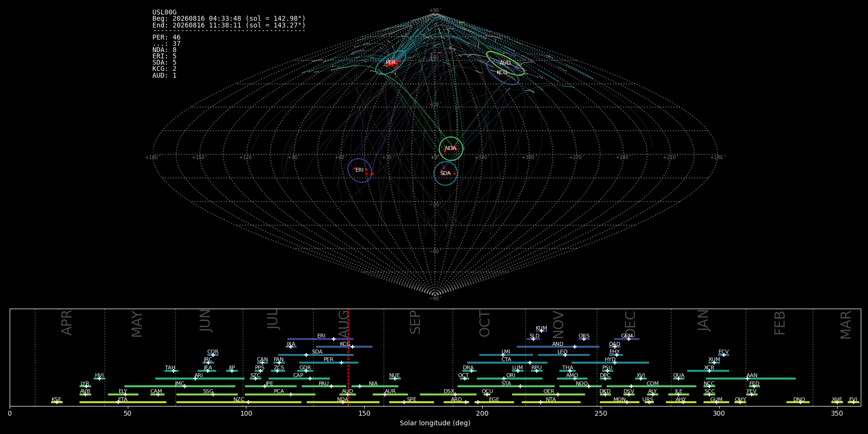Click the LEO shower label in the timeline

pyautogui.click(x=563, y=352)
